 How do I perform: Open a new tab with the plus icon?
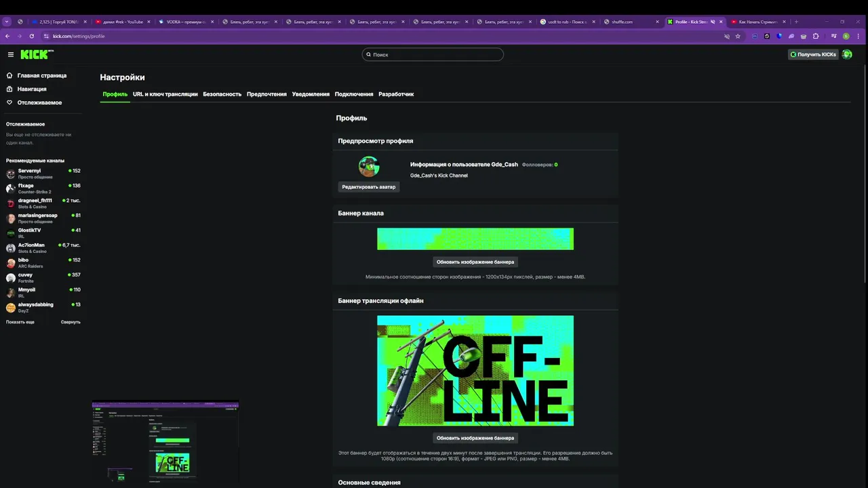tap(796, 22)
